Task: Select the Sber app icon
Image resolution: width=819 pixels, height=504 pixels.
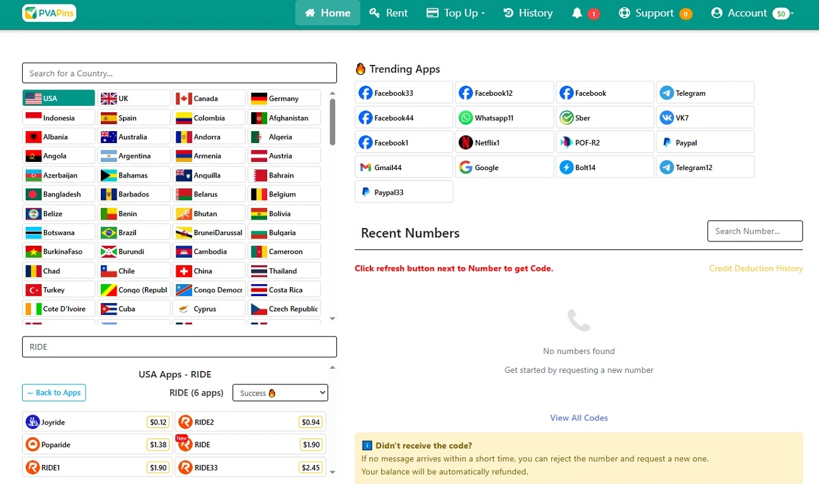Action: pos(566,118)
